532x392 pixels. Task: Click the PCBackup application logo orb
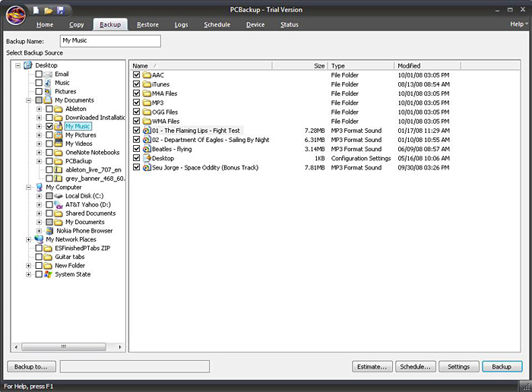(x=16, y=15)
